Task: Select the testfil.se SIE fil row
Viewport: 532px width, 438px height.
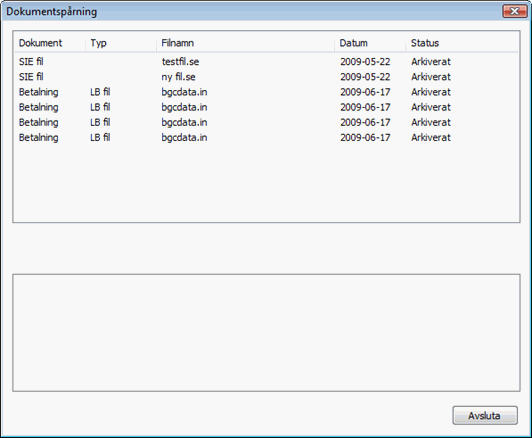Action: pos(266,62)
